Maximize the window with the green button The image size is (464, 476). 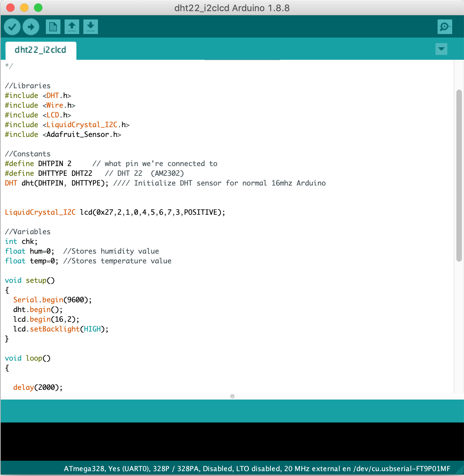[38, 8]
